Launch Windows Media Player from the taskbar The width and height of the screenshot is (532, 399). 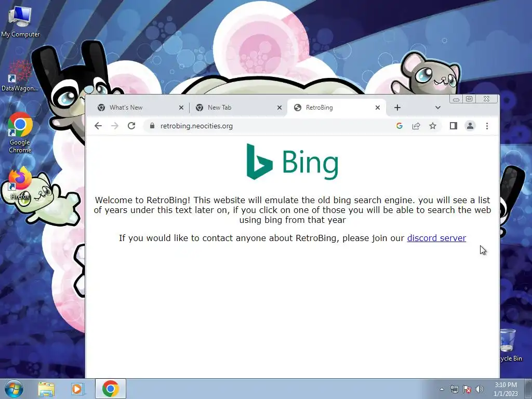(77, 389)
